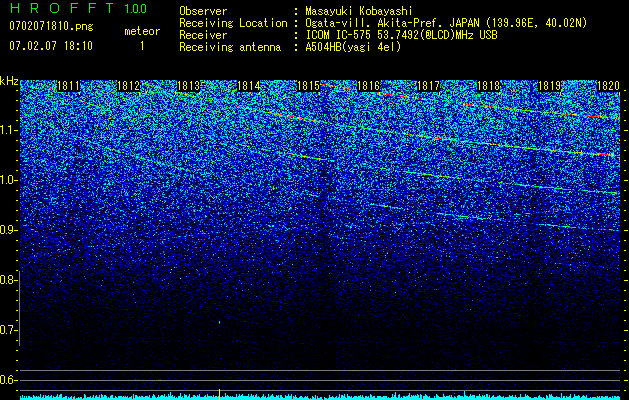Click the 1816 time marker
The height and width of the screenshot is (400, 629).
point(369,86)
